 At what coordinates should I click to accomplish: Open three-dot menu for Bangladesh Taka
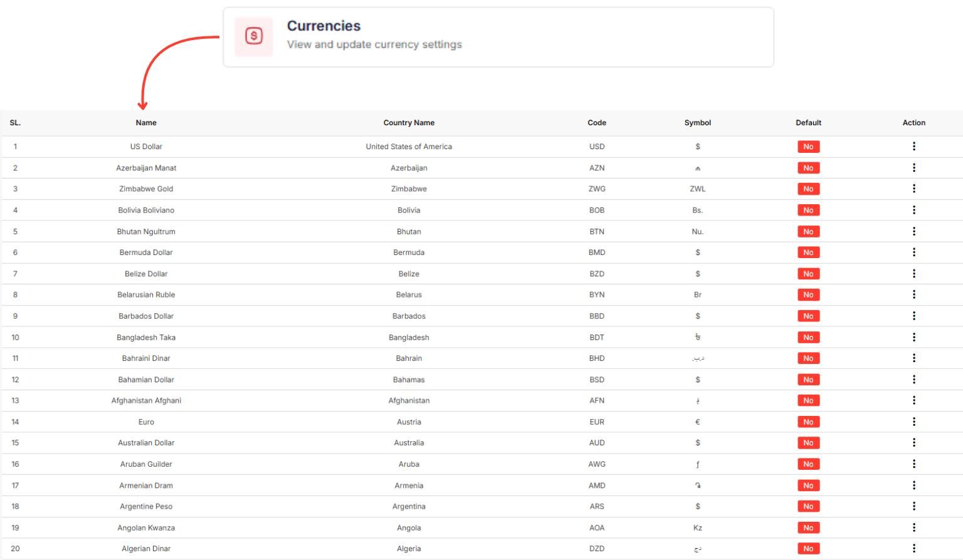click(913, 337)
